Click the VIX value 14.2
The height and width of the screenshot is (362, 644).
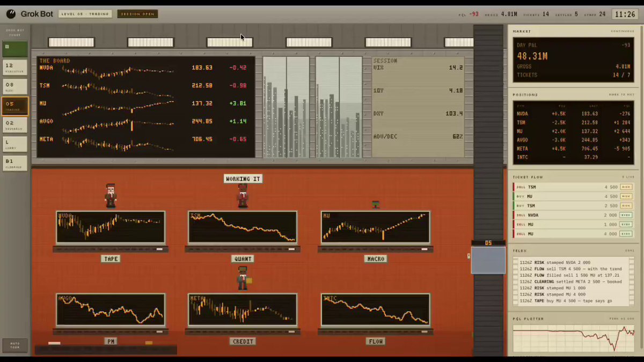456,68
